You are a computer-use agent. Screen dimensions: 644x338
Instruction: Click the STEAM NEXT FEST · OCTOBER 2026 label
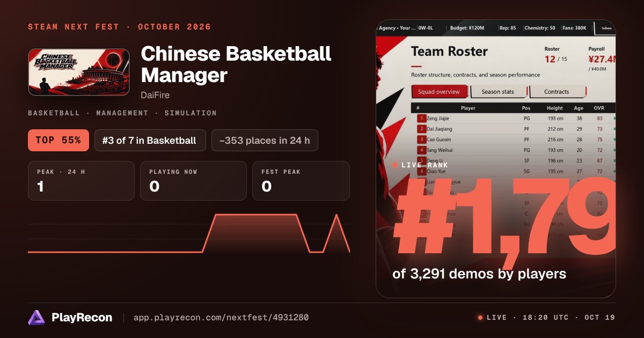(x=119, y=27)
